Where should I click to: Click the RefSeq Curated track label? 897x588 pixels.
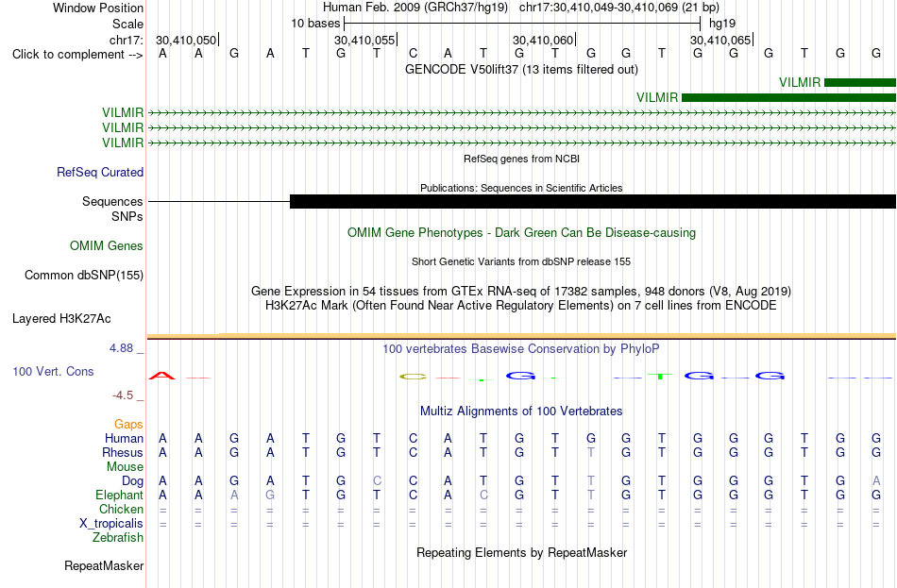(100, 172)
